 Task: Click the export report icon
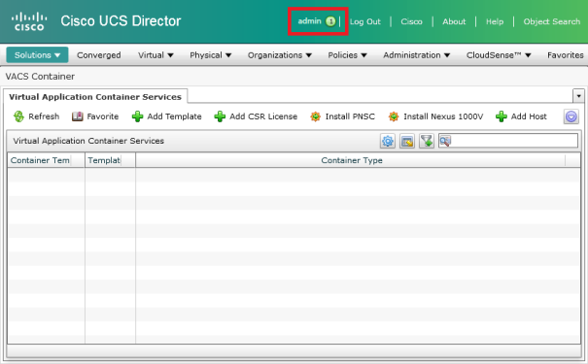click(407, 141)
